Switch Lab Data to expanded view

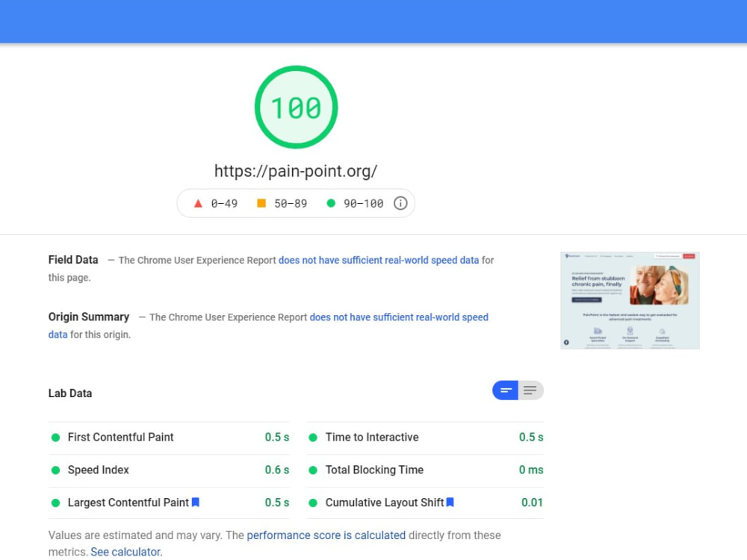coord(530,391)
